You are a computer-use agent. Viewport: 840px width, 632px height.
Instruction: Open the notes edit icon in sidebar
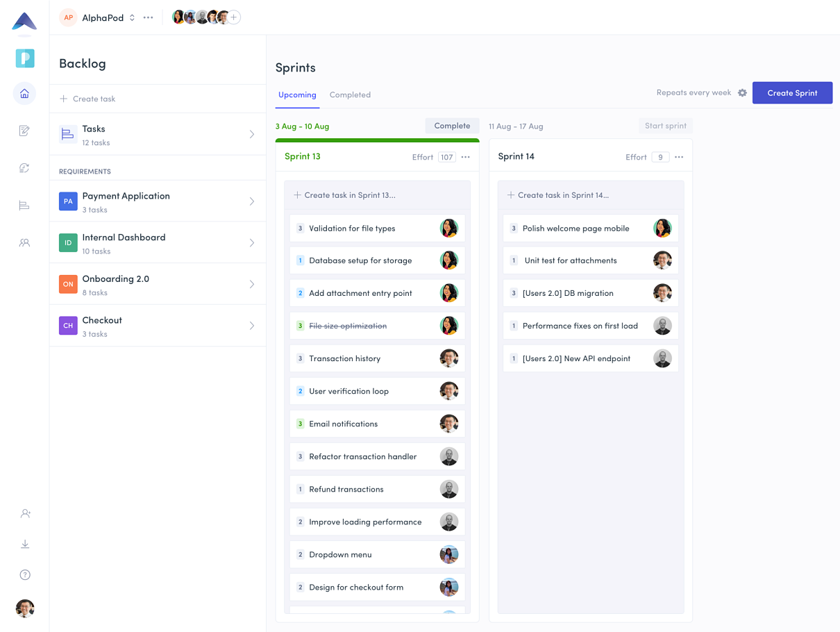(24, 131)
